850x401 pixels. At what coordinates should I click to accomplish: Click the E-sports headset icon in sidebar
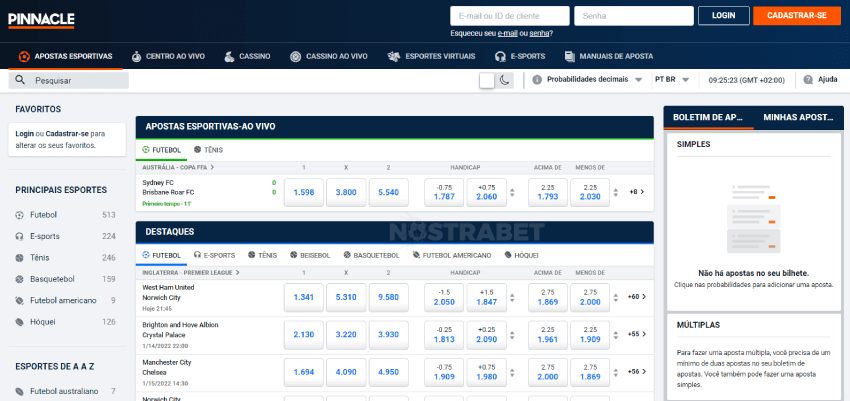(x=20, y=236)
